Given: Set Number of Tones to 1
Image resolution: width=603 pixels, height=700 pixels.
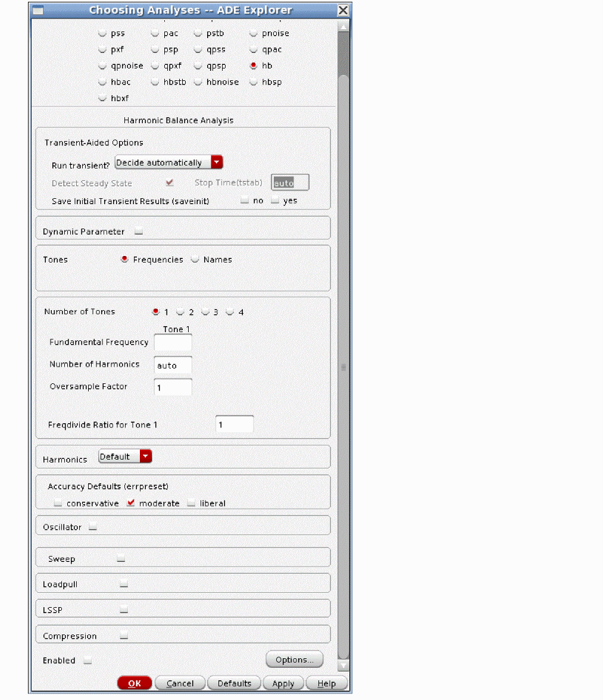Looking at the screenshot, I should pos(156,312).
